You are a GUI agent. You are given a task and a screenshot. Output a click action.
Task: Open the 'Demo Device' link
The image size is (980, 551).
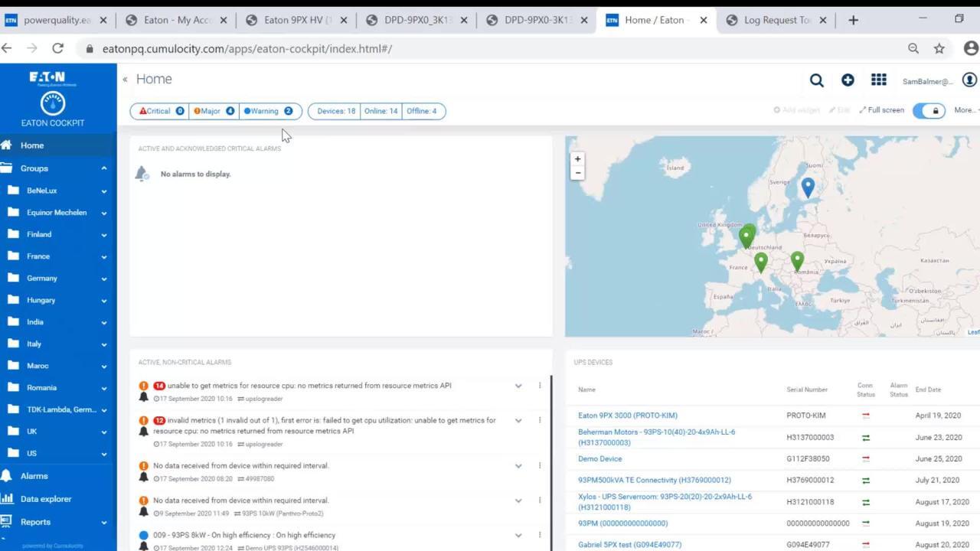tap(599, 458)
